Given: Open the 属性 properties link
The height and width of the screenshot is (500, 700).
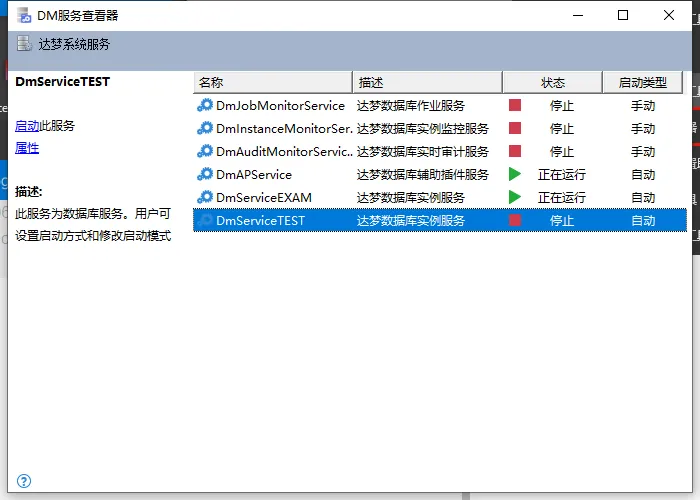Looking at the screenshot, I should point(27,148).
